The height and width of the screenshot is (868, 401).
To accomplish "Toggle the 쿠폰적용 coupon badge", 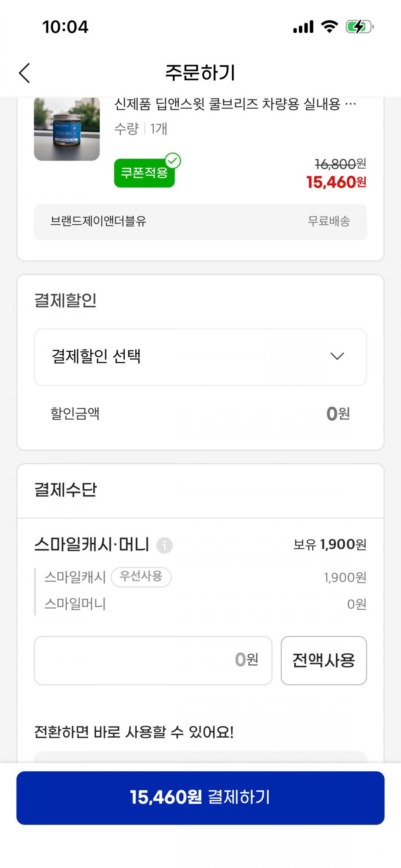I will (144, 173).
